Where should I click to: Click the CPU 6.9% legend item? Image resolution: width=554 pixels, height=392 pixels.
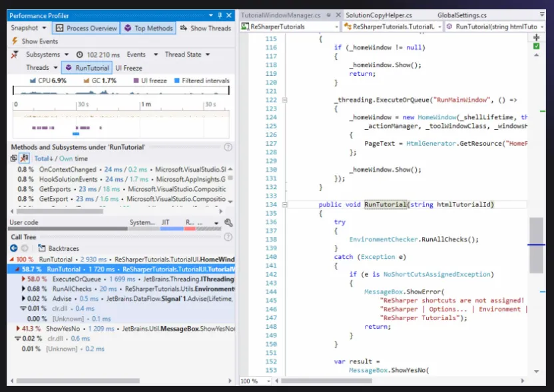[x=48, y=81]
